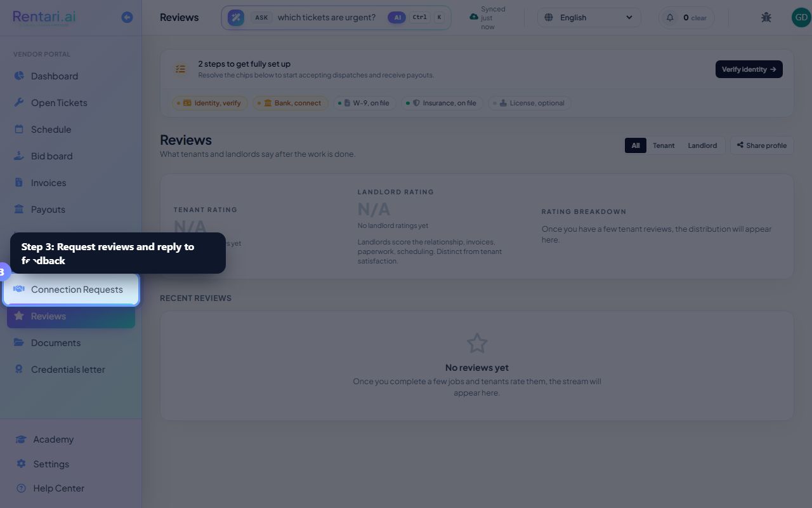This screenshot has height=508, width=812.
Task: Open the English language dropdown
Action: click(589, 18)
